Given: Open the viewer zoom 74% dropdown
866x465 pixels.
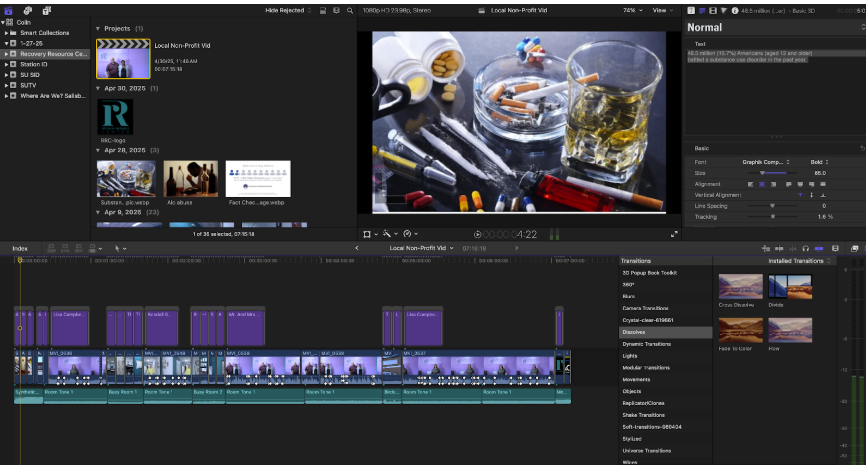Looking at the screenshot, I should click(632, 10).
